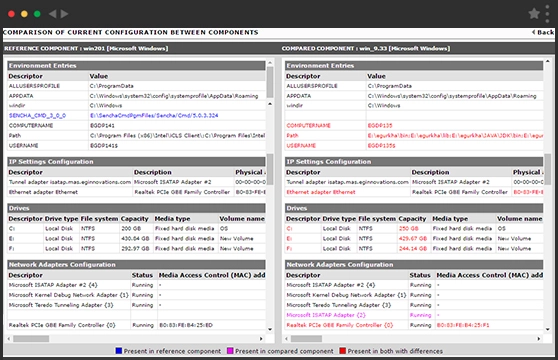Click Tunnel adapter isatap entry in reference pane
Viewport: 558px width, 360px height.
pyautogui.click(x=70, y=182)
